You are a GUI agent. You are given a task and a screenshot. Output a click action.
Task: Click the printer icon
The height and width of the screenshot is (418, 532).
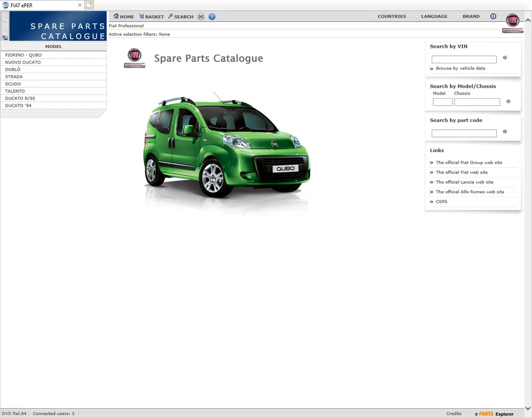point(201,17)
